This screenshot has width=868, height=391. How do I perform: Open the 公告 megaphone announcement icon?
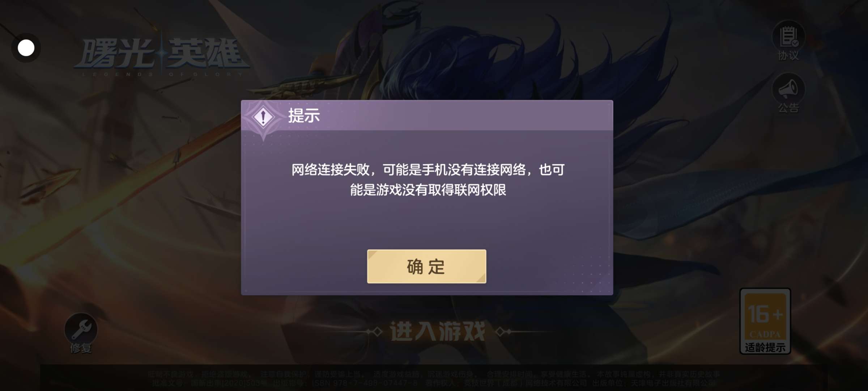pos(788,89)
